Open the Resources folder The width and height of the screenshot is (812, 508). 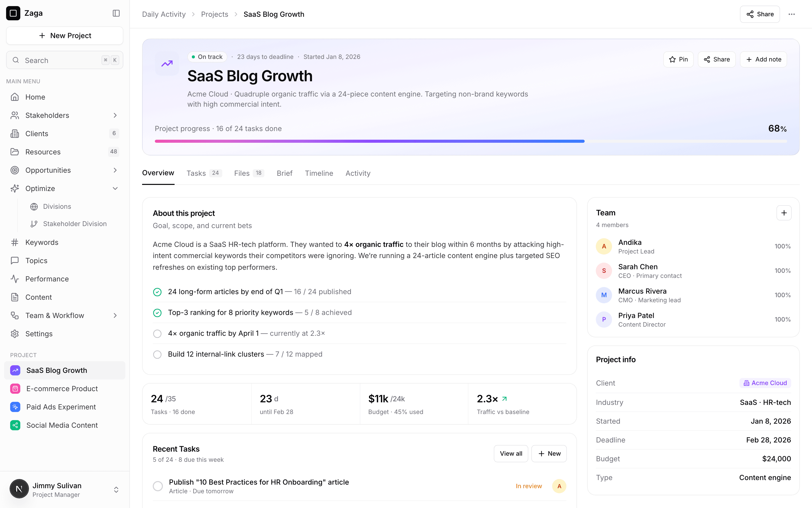tap(64, 152)
